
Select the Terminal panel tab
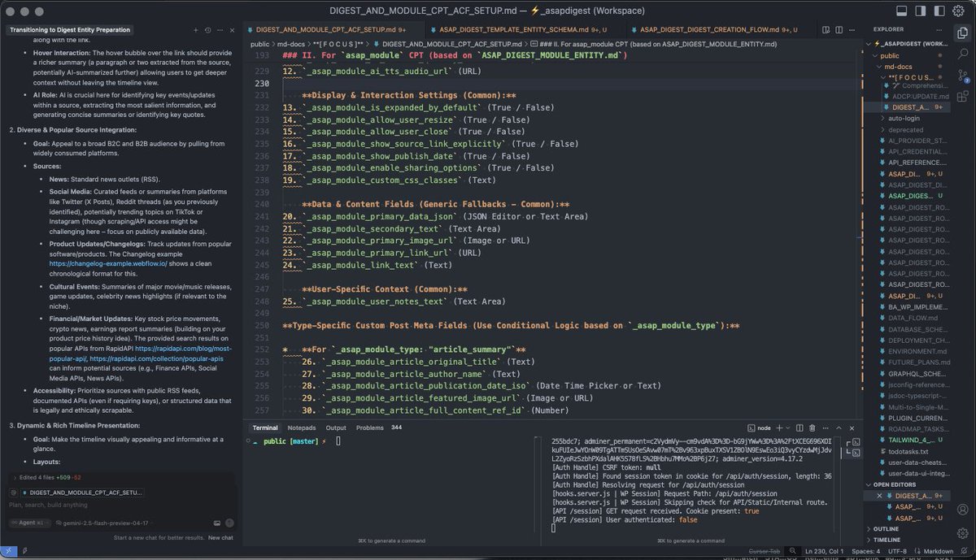coord(265,428)
